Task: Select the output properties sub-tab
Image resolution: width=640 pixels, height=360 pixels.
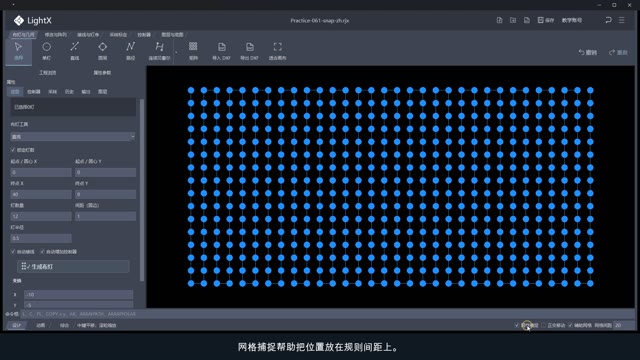Action: [86, 92]
